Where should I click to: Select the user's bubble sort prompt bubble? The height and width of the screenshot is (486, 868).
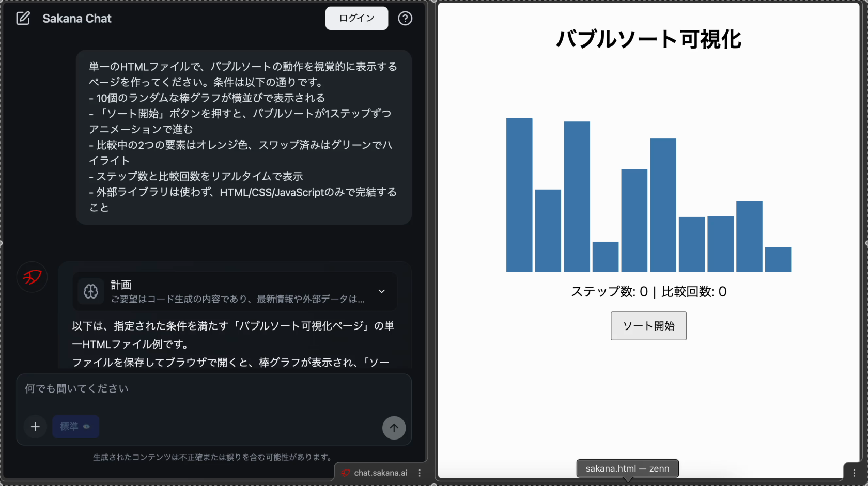click(243, 137)
